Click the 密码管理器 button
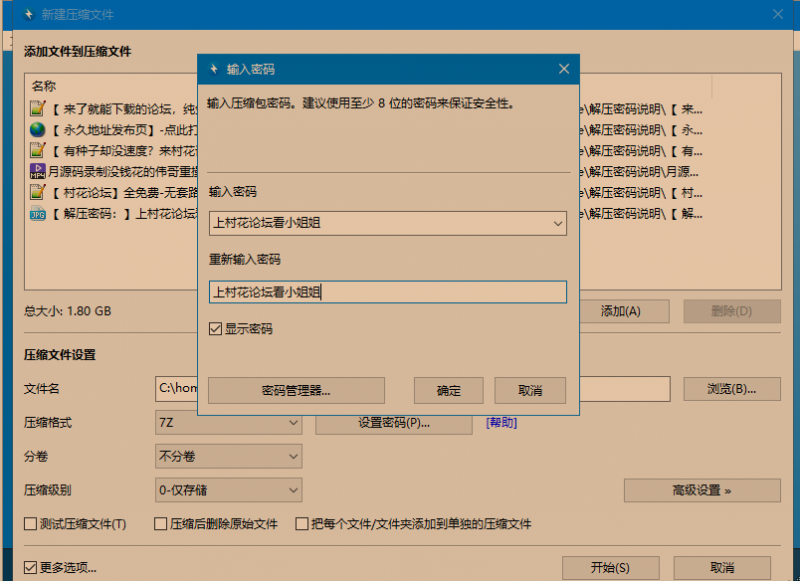The width and height of the screenshot is (800, 581). pos(295,390)
